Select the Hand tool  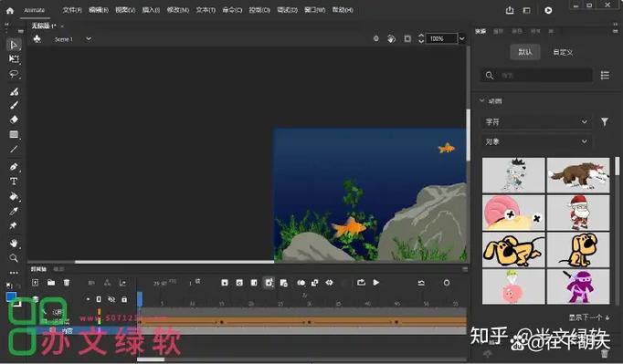coord(14,243)
